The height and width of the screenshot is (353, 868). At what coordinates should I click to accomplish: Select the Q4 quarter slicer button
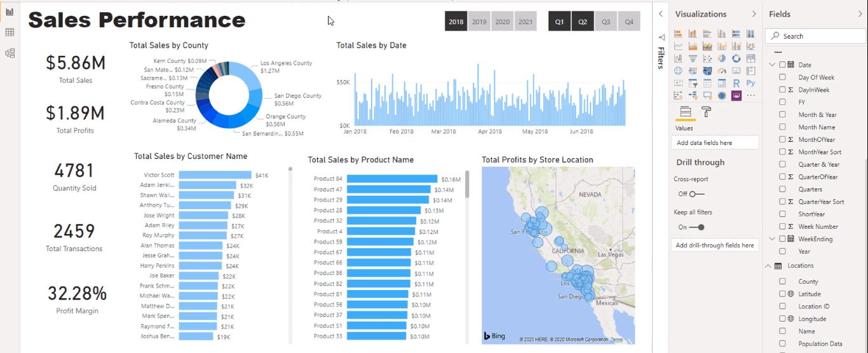pyautogui.click(x=629, y=21)
